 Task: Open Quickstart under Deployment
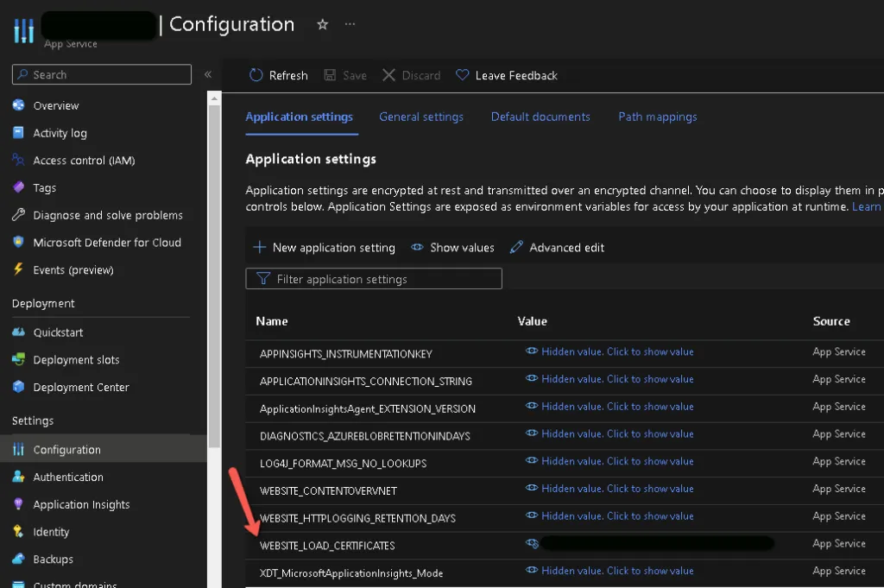pos(58,332)
